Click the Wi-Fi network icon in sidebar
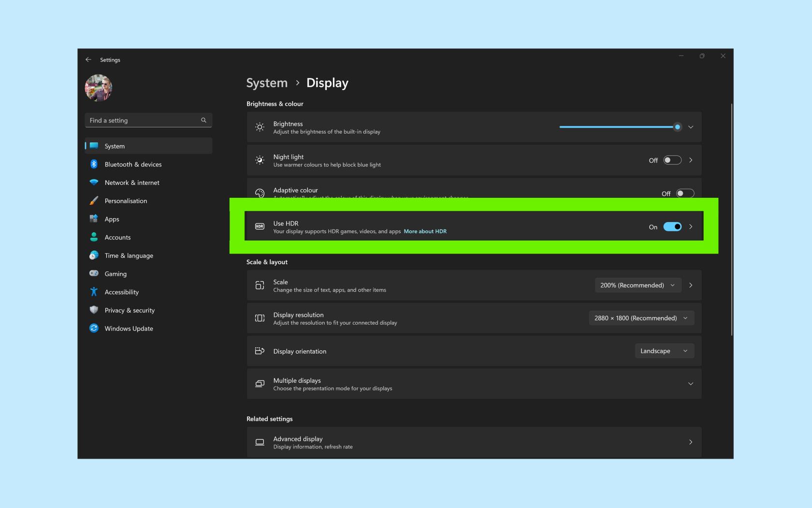Screen dimensions: 812x508 tap(94, 182)
